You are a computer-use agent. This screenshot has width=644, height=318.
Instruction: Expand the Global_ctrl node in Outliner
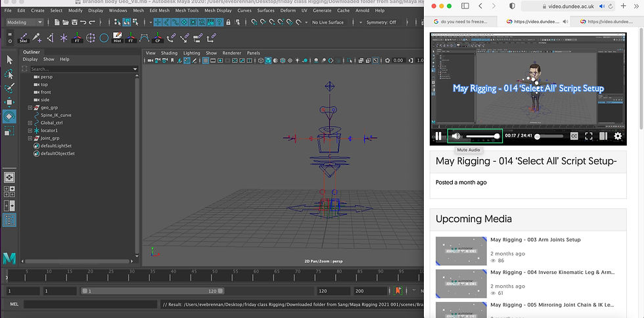click(30, 123)
